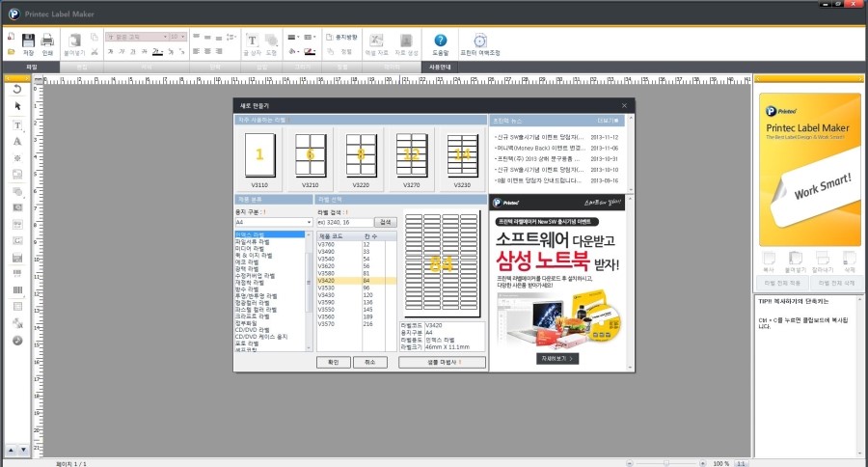Click the zoom-in plus button in status bar
The width and height of the screenshot is (868, 467).
pos(702,463)
